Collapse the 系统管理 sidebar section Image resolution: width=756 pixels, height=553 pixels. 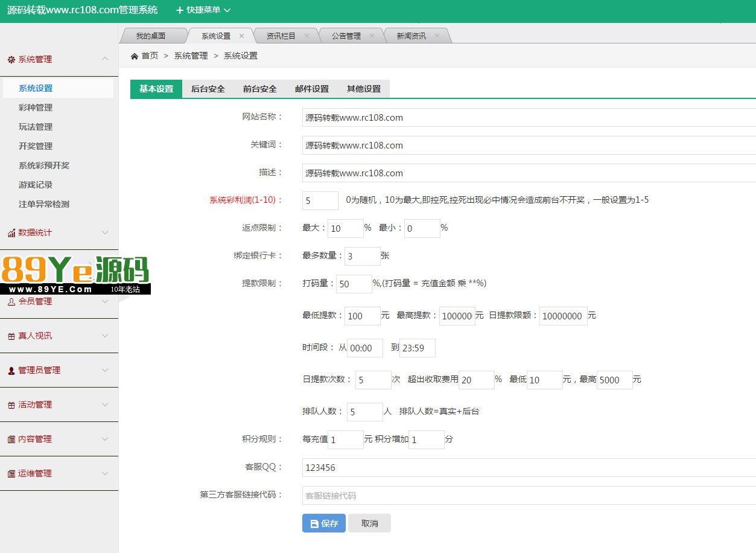pos(105,59)
